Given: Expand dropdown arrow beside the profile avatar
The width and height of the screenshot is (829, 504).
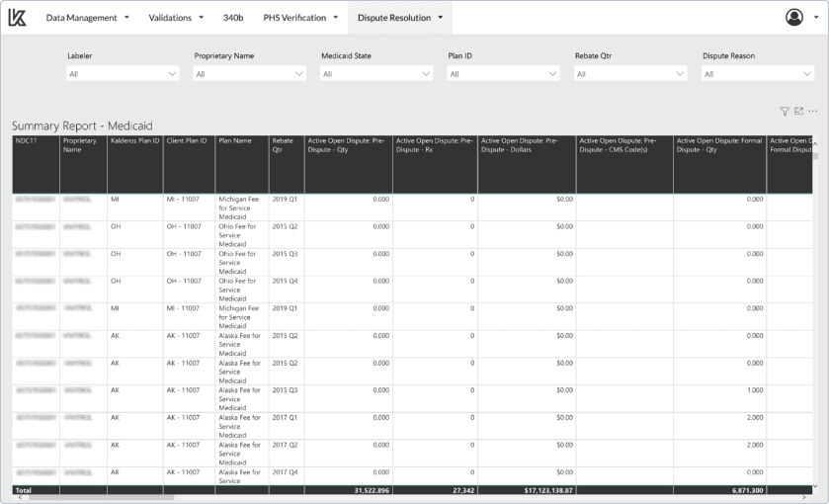Looking at the screenshot, I should coord(816,18).
